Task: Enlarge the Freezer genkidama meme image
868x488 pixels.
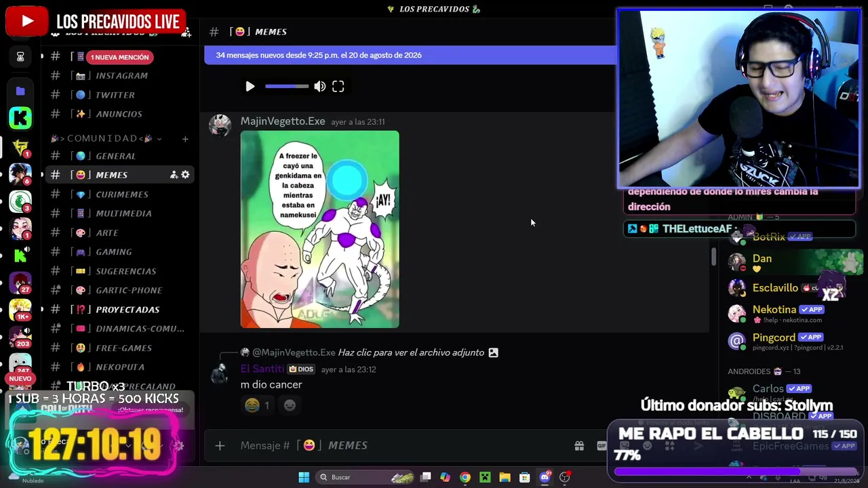Action: [x=319, y=229]
